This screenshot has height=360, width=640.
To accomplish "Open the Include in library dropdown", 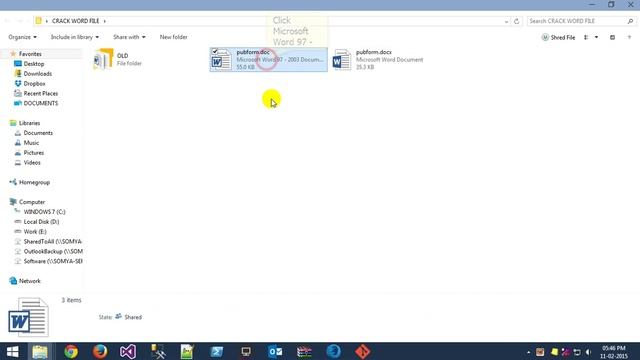I will pos(75,37).
